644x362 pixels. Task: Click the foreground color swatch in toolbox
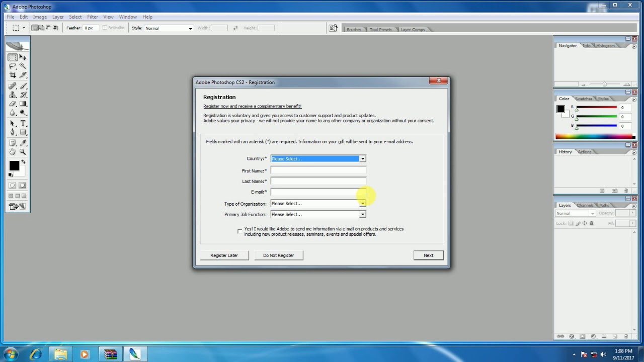pos(14,165)
